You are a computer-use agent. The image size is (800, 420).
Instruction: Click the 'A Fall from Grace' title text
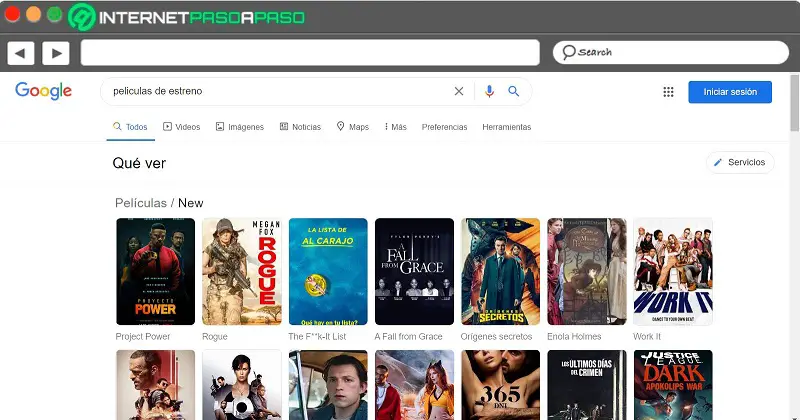(408, 336)
